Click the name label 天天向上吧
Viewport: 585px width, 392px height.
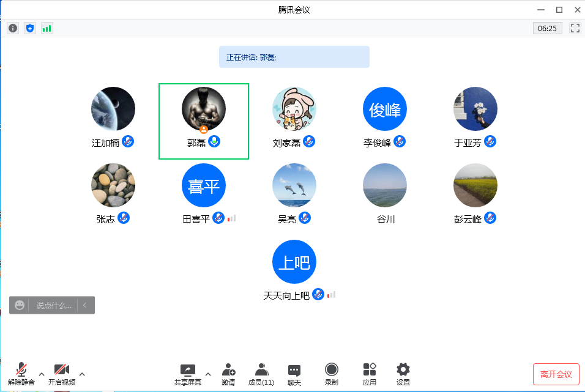pyautogui.click(x=286, y=296)
